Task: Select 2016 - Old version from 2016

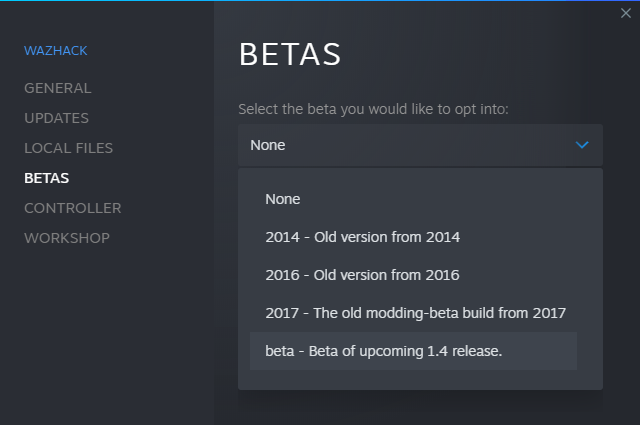Action: [413, 275]
